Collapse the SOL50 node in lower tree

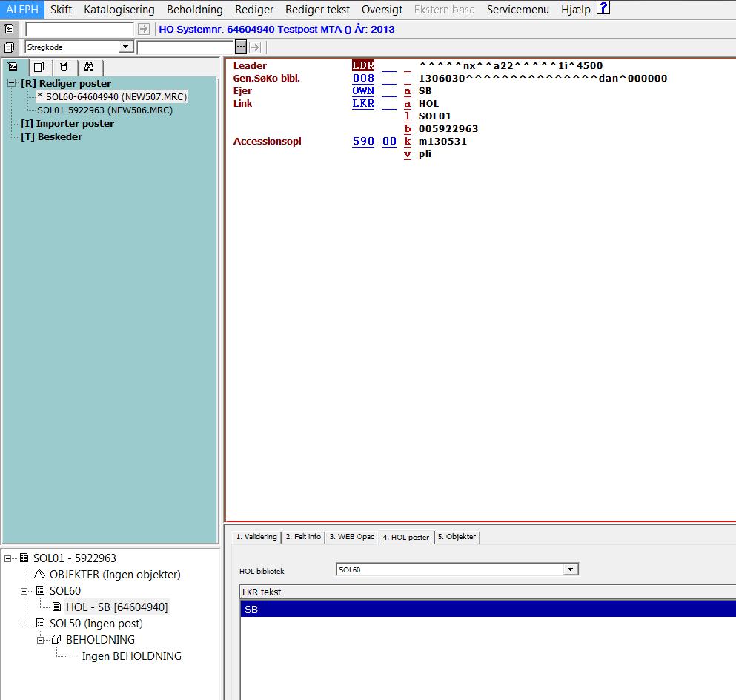(x=24, y=624)
